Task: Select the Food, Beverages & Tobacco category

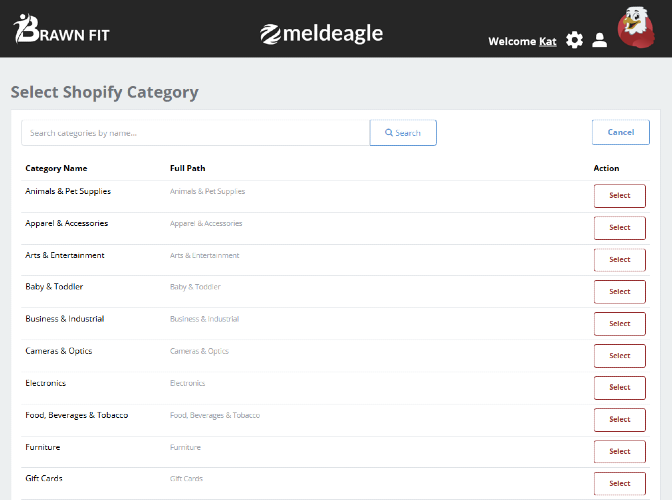Action: [620, 420]
